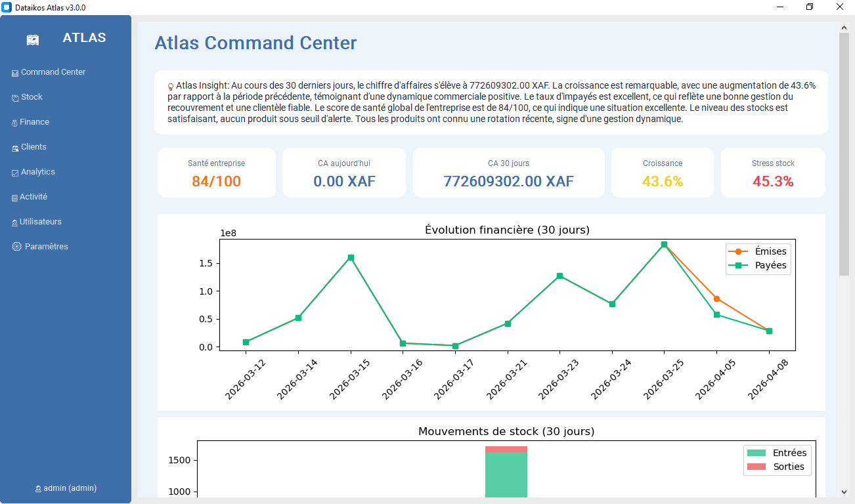Viewport: 855px width, 504px height.
Task: Click the Stock sidebar icon
Action: point(15,98)
